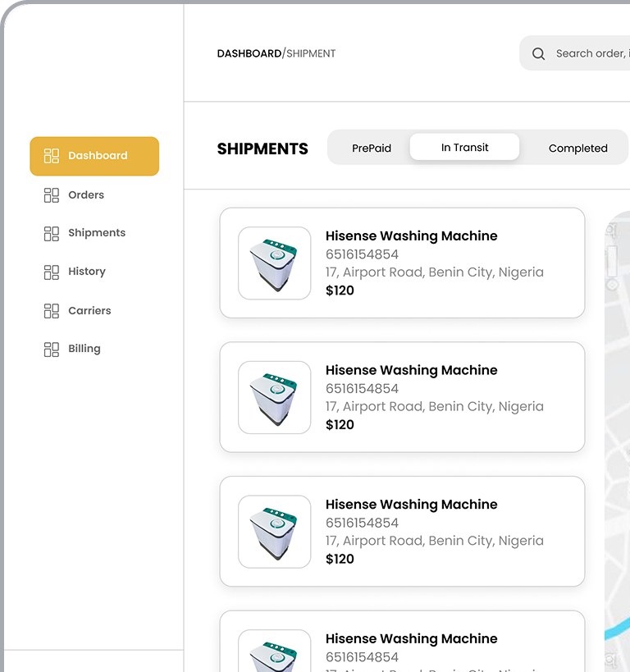Click the $120 price in second card
The image size is (630, 672).
pos(340,425)
